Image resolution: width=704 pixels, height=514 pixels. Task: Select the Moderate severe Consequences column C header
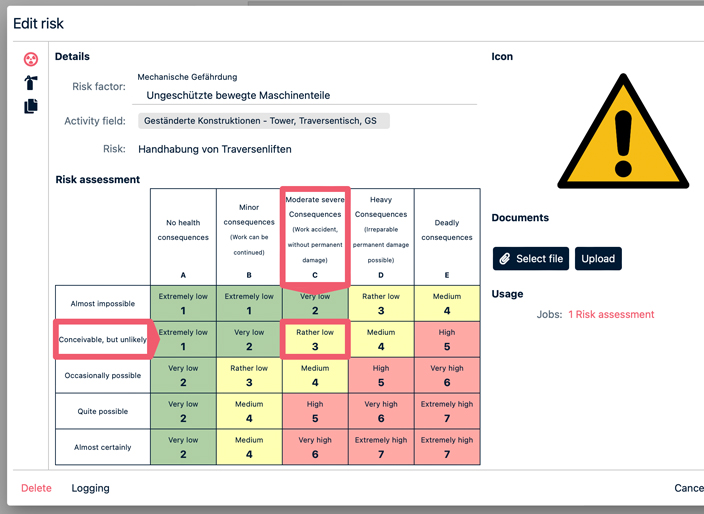point(315,237)
